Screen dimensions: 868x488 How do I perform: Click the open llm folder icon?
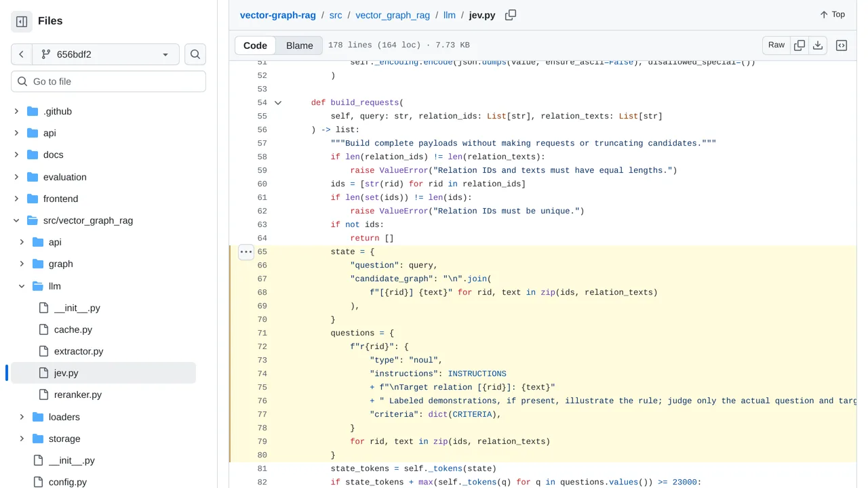click(x=38, y=286)
